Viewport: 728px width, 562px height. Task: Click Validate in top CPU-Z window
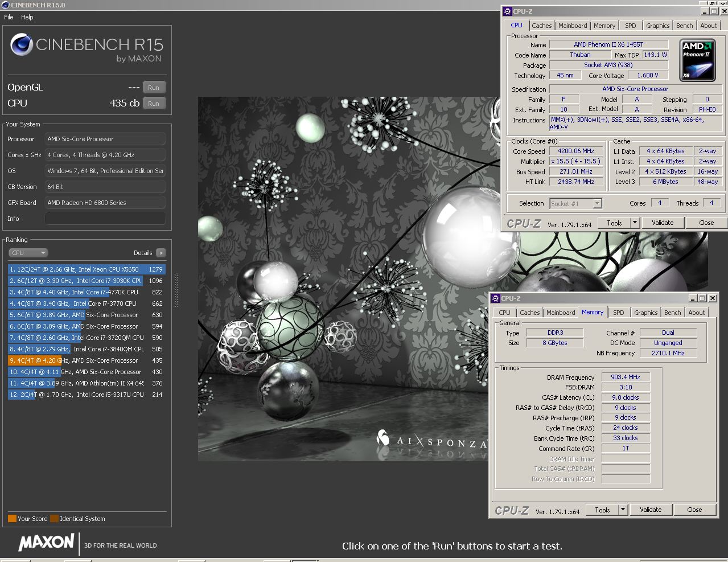click(x=663, y=223)
